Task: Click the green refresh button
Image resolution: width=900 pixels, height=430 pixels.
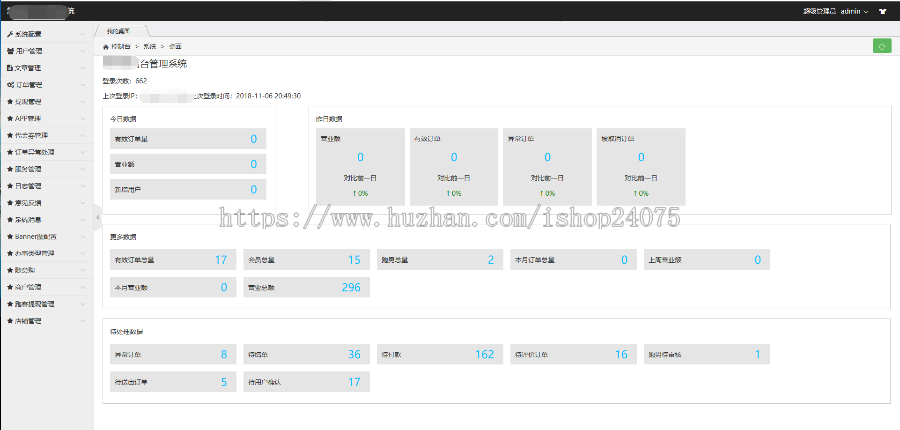Action: click(x=882, y=46)
